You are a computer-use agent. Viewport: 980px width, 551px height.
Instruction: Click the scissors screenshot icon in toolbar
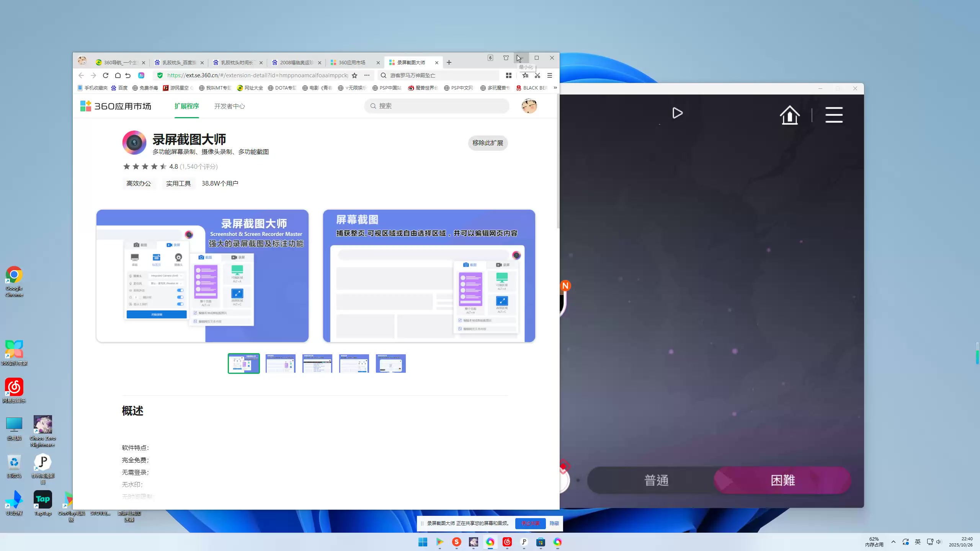pyautogui.click(x=537, y=75)
